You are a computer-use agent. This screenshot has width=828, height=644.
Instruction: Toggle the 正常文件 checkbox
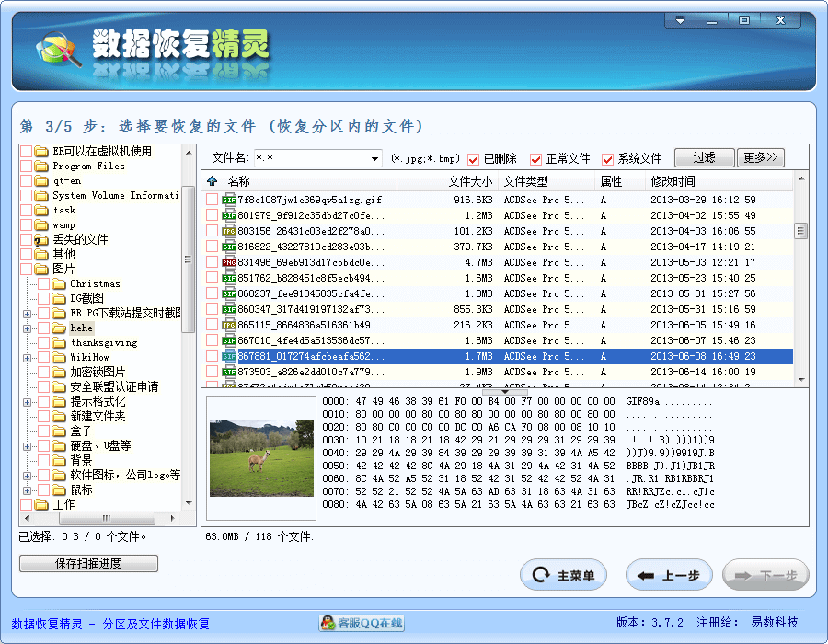[x=536, y=159]
